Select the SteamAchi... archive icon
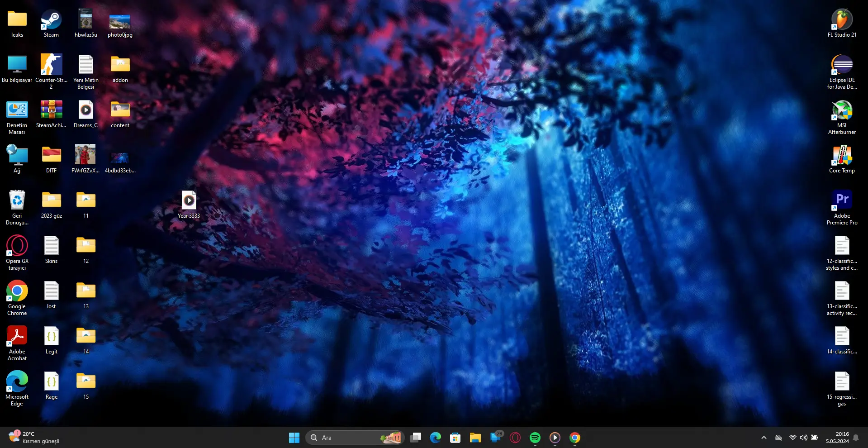Viewport: 868px width, 448px height. (x=51, y=114)
